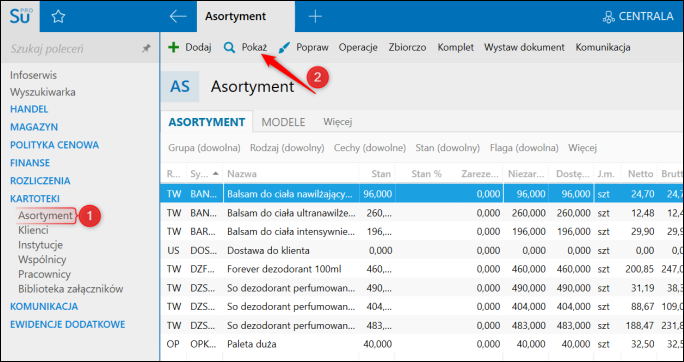This screenshot has height=362, width=684.
Task: Click the AS module badge
Action: click(180, 86)
